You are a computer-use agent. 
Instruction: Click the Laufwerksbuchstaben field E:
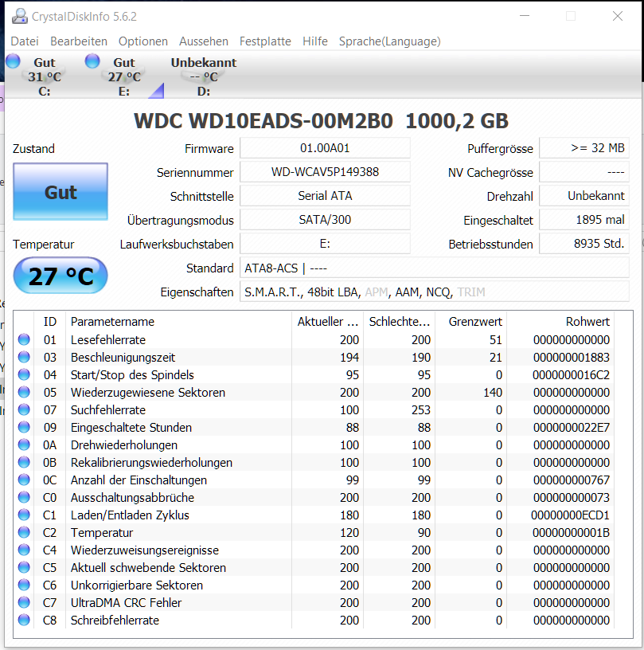pyautogui.click(x=325, y=244)
